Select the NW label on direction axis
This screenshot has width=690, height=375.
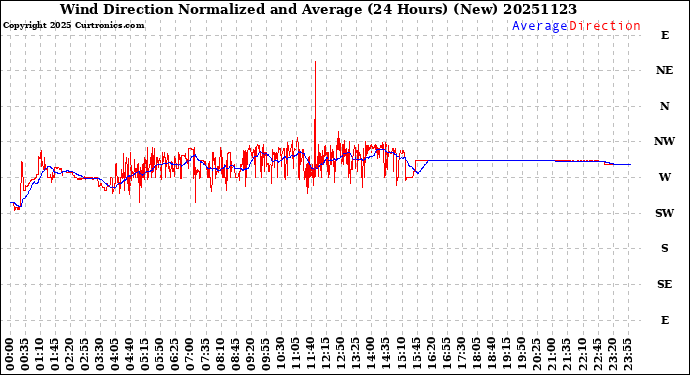[664, 141]
